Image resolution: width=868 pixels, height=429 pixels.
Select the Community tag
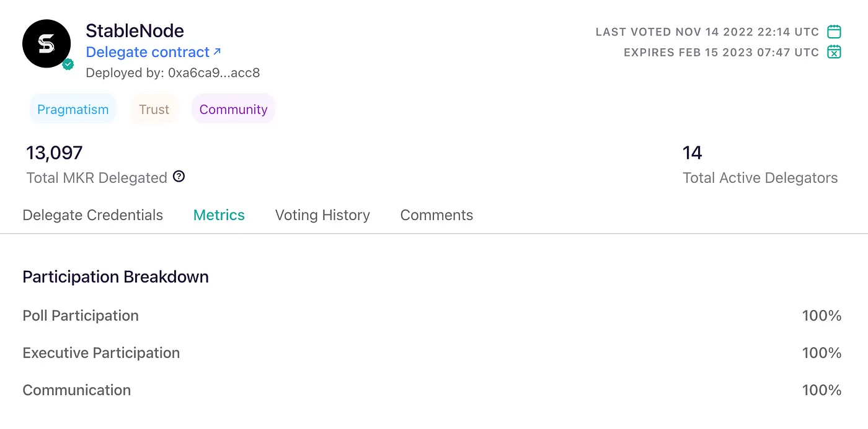tap(233, 109)
